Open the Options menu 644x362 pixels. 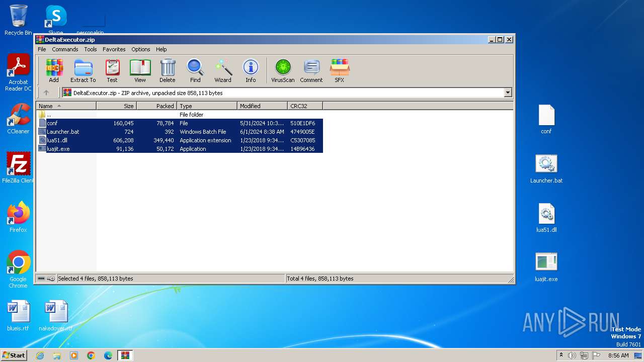pos(141,49)
